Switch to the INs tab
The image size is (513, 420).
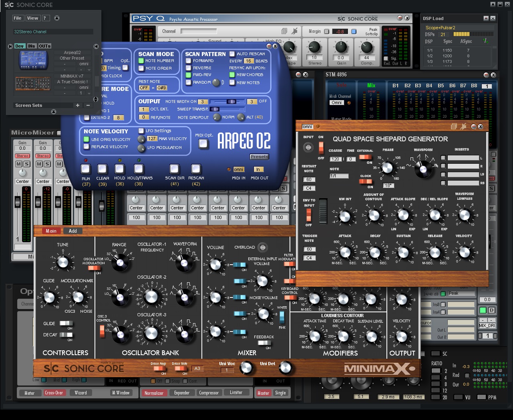pos(32,46)
